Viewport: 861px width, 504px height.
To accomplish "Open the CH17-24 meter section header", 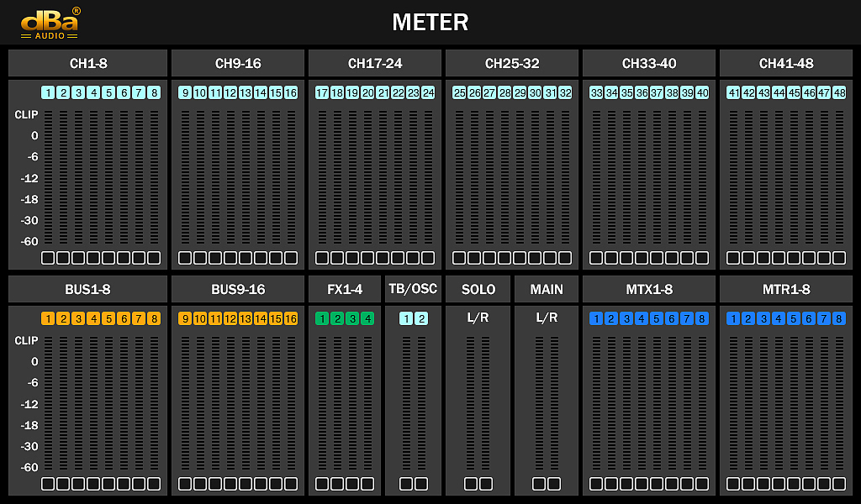I will click(x=374, y=63).
